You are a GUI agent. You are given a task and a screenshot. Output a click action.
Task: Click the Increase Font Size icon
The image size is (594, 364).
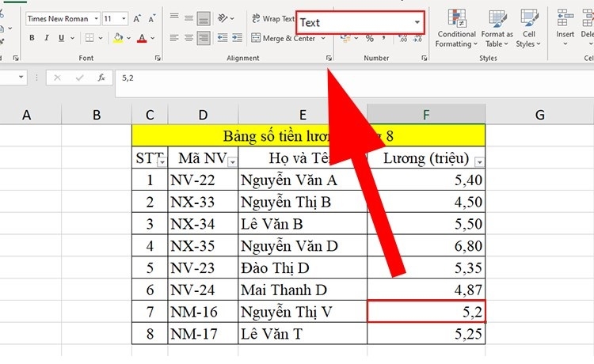click(137, 18)
